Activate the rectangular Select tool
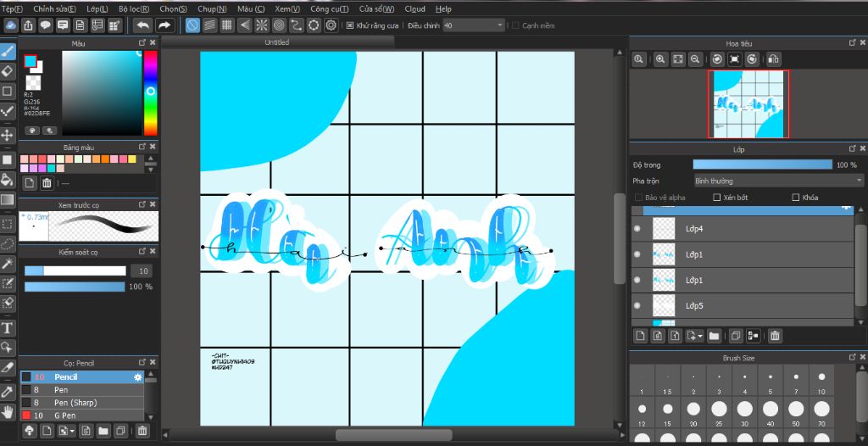Image resolution: width=868 pixels, height=446 pixels. (x=7, y=224)
